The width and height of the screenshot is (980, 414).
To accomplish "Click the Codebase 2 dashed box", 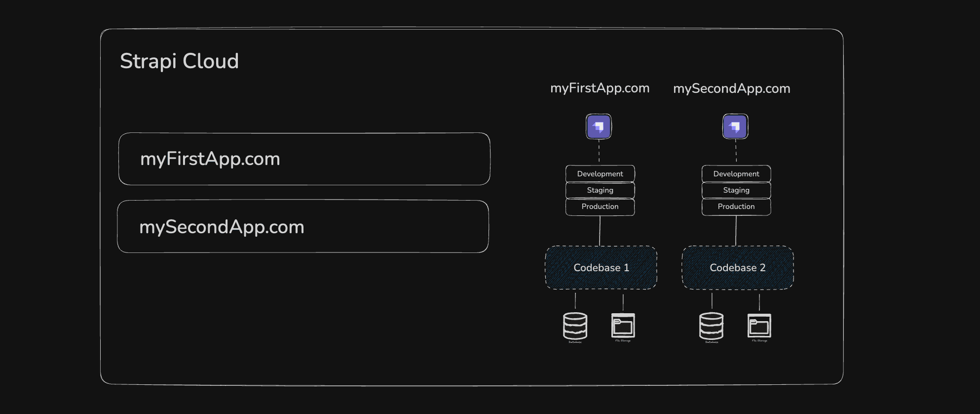I will pyautogui.click(x=738, y=268).
